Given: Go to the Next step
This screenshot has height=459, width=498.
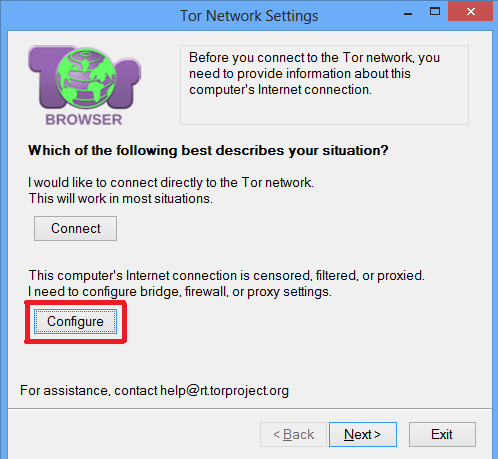Looking at the screenshot, I should pyautogui.click(x=363, y=434).
